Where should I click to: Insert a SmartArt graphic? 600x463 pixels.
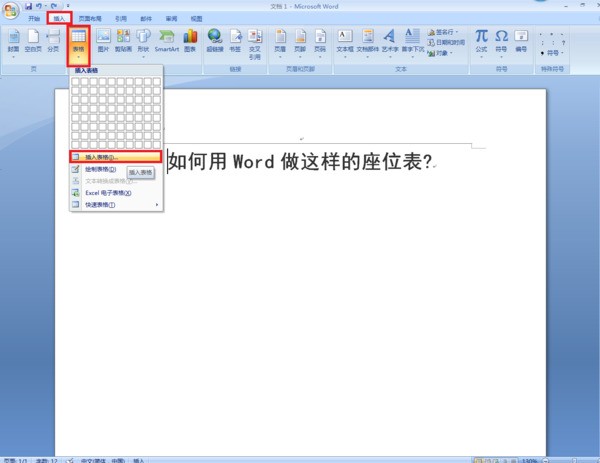coord(167,41)
